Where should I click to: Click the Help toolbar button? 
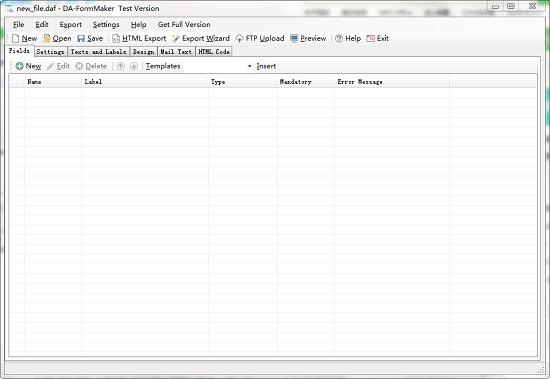point(348,38)
